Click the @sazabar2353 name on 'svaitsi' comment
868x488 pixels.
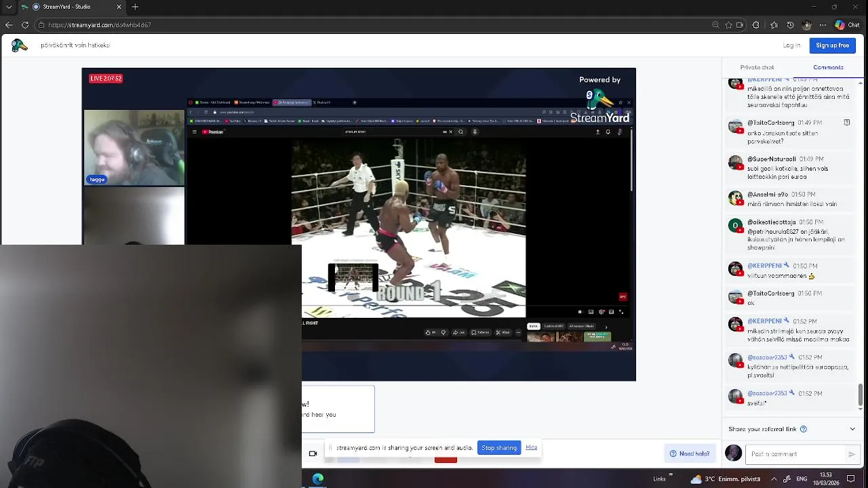(767, 393)
